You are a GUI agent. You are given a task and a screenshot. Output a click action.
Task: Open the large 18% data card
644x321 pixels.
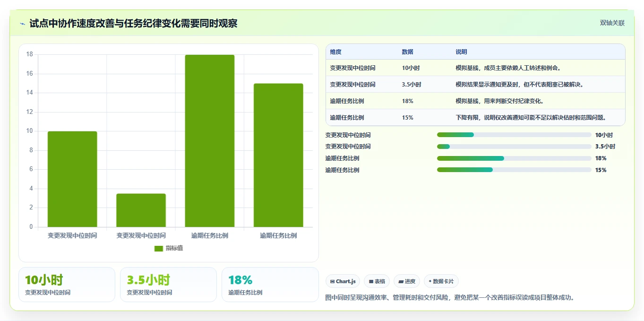pos(270,285)
